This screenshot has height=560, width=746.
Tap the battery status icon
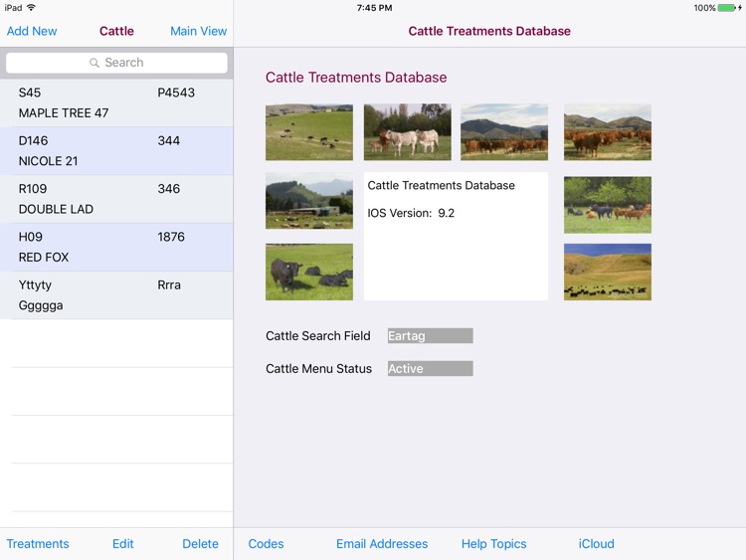click(726, 8)
